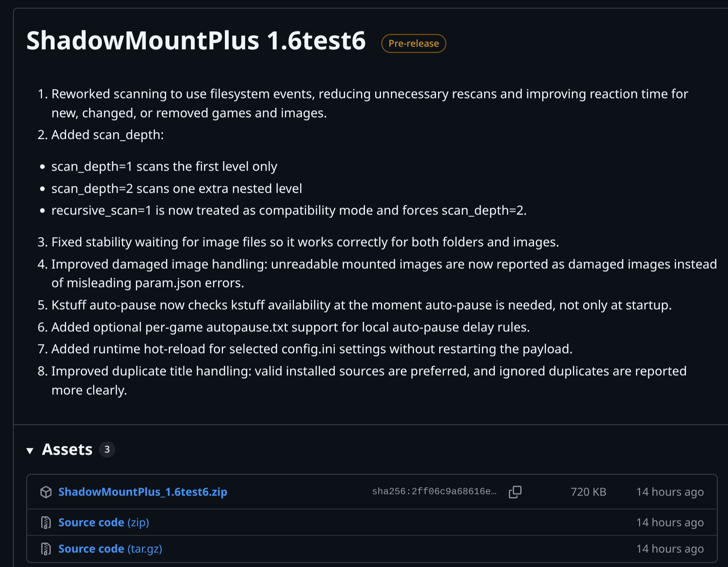This screenshot has height=567, width=728.
Task: Download Source code (tar.gz)
Action: [x=110, y=549]
